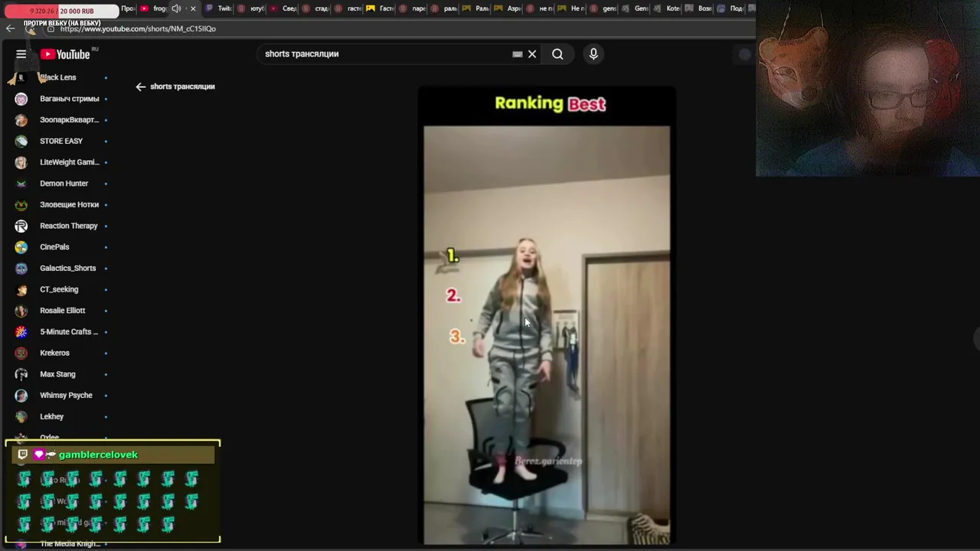980x551 pixels.
Task: Click the Lekhey channel avatar
Action: click(21, 416)
